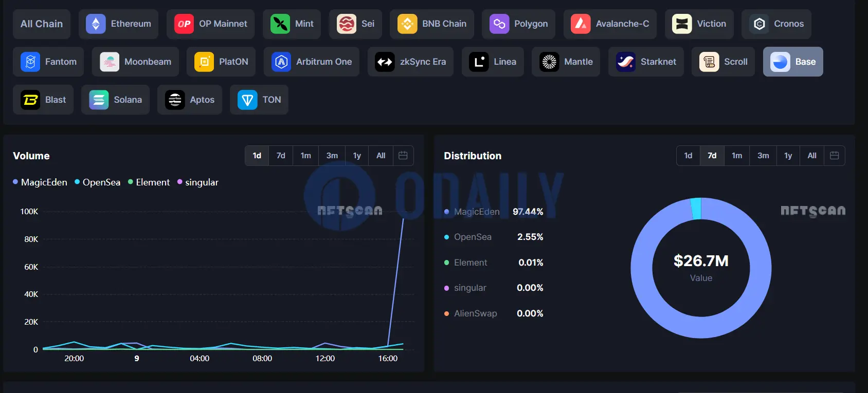The height and width of the screenshot is (393, 868).
Task: Select the Mantle chain icon
Action: coord(549,62)
